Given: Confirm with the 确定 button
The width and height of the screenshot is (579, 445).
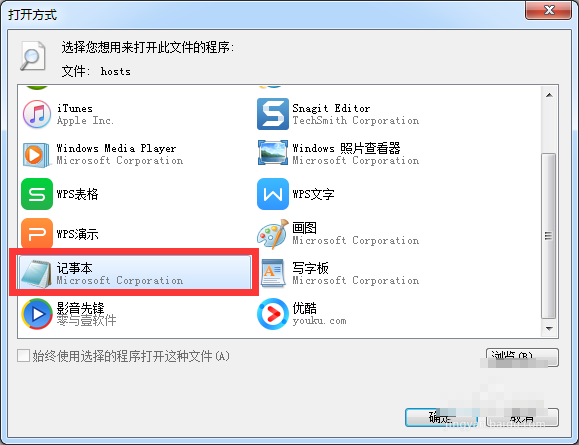Looking at the screenshot, I should click(x=442, y=418).
